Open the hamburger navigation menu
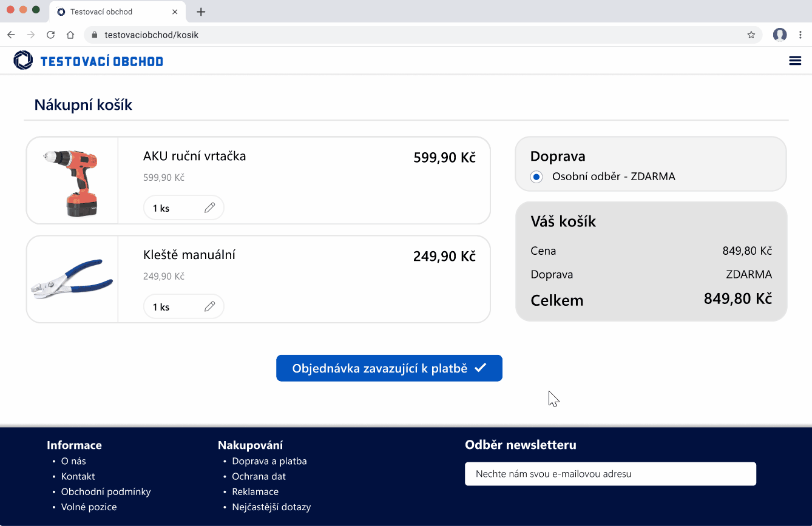The height and width of the screenshot is (526, 812). (x=795, y=60)
